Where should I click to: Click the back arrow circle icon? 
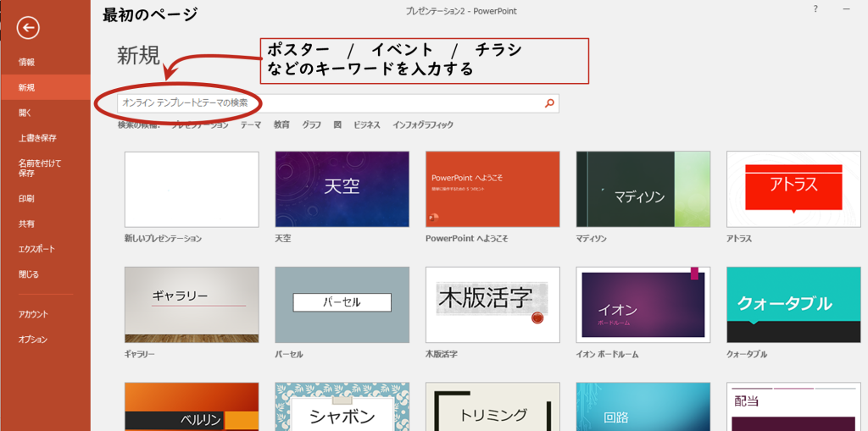coord(28,28)
